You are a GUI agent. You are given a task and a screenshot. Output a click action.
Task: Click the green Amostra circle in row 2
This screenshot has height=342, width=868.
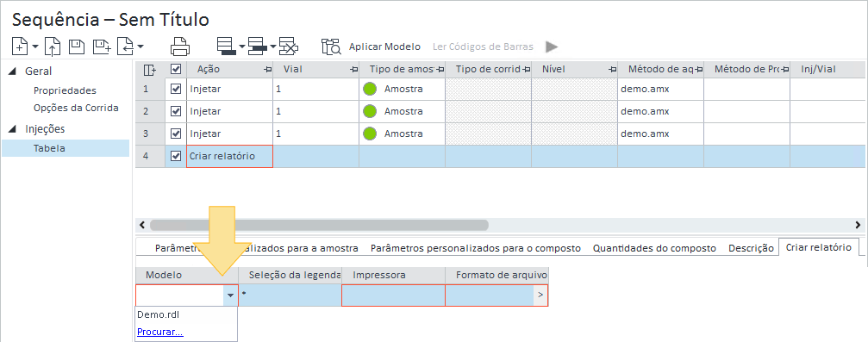pyautogui.click(x=371, y=111)
